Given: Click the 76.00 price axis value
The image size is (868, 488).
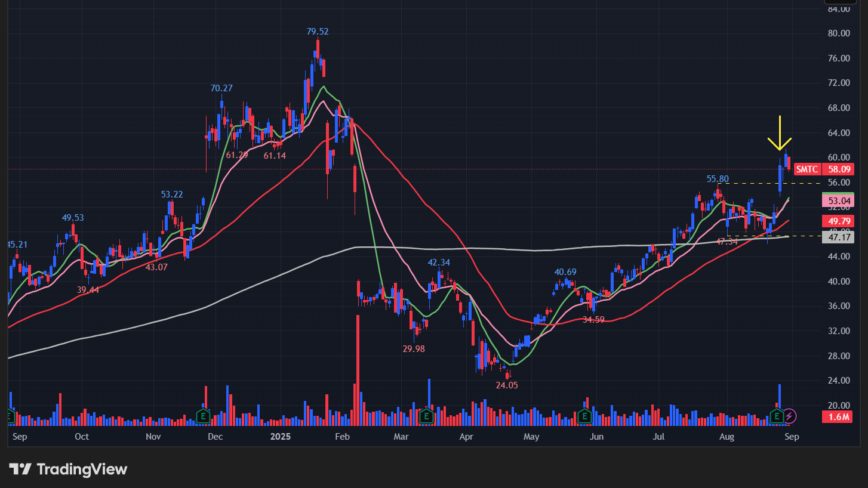Looking at the screenshot, I should tap(838, 58).
